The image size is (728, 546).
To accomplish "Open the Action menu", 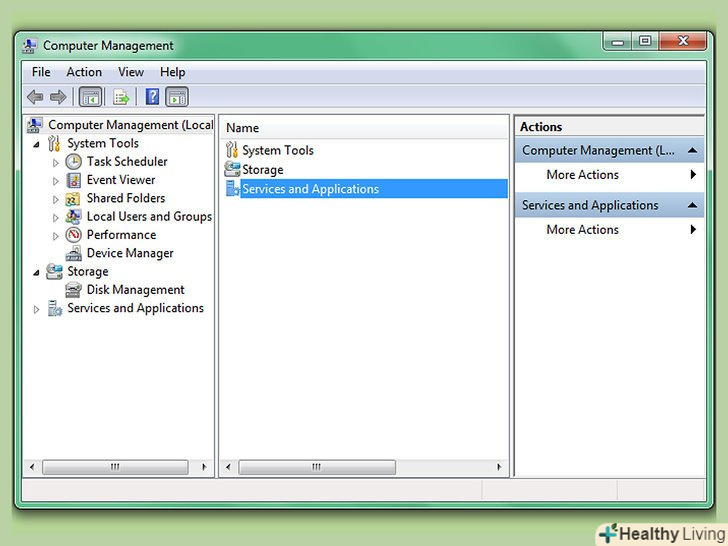I will tap(84, 72).
